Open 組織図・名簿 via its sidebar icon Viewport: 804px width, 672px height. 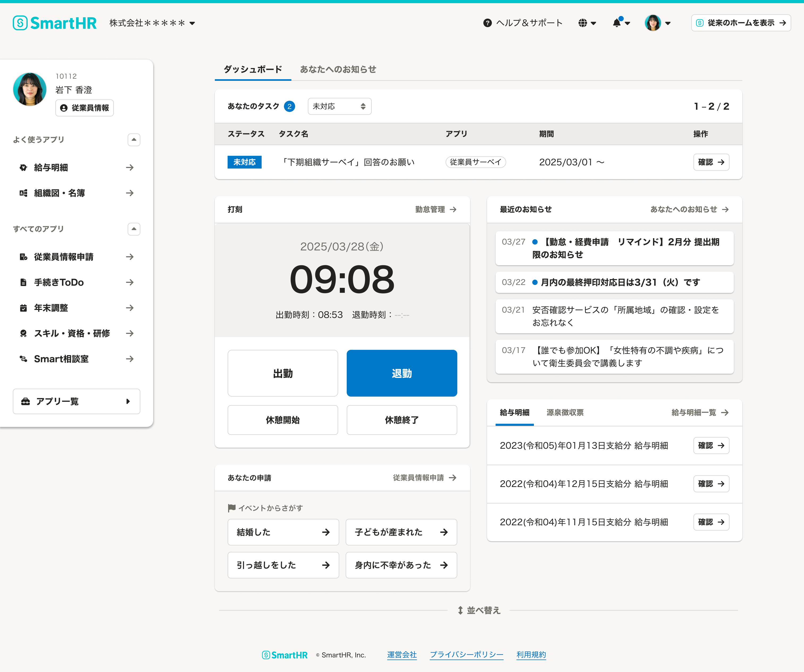click(23, 193)
